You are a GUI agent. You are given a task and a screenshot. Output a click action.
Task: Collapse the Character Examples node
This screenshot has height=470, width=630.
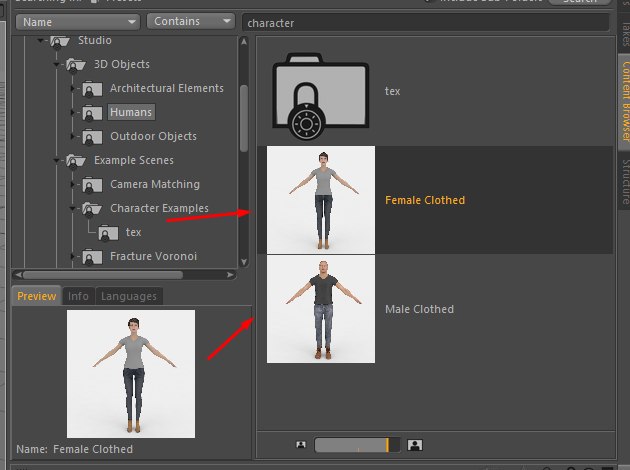pos(72,208)
